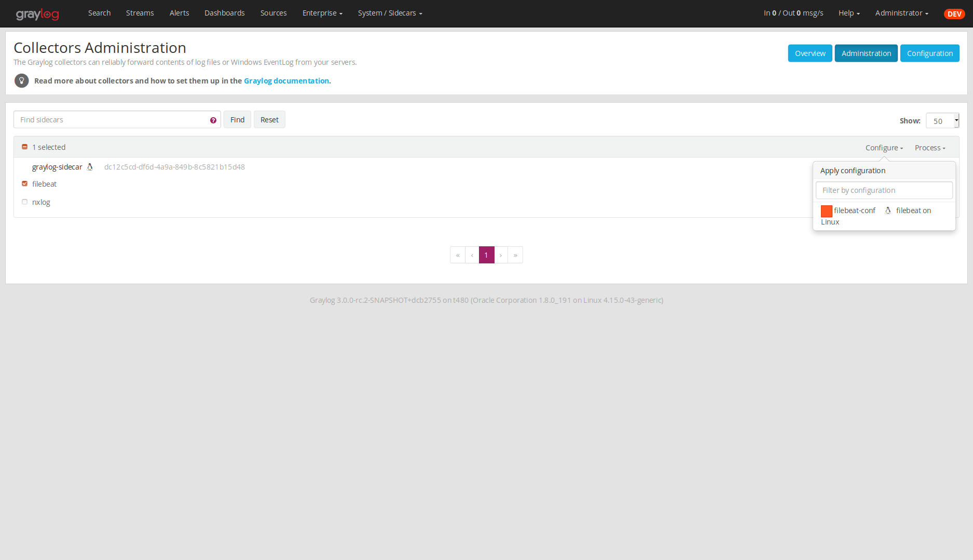This screenshot has width=973, height=560.
Task: Uncheck the filebeat collector checkbox
Action: point(24,184)
